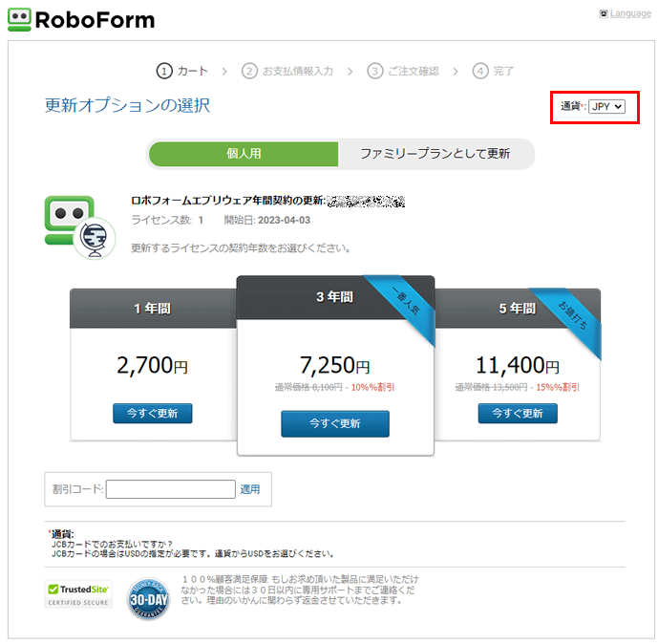
Task: Click the RoboForm logo at top
Action: coord(81,20)
